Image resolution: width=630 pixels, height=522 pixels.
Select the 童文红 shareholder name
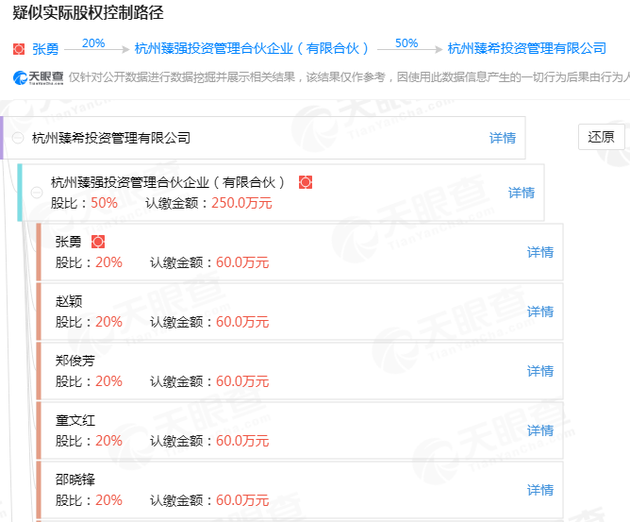pos(75,420)
